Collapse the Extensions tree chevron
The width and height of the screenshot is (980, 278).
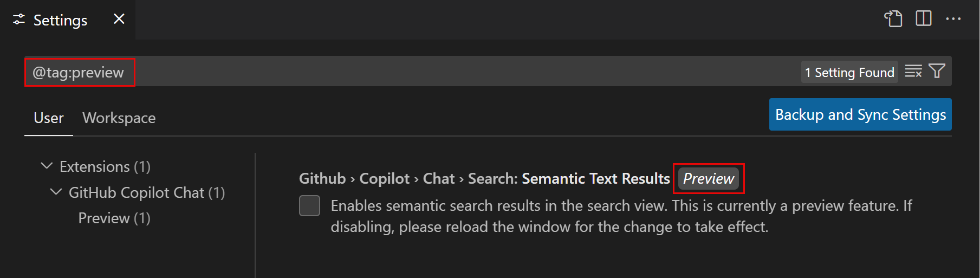pyautogui.click(x=47, y=166)
